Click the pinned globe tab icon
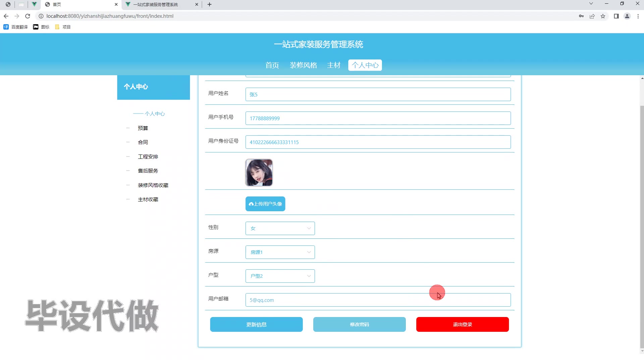The image size is (644, 360). (x=8, y=4)
